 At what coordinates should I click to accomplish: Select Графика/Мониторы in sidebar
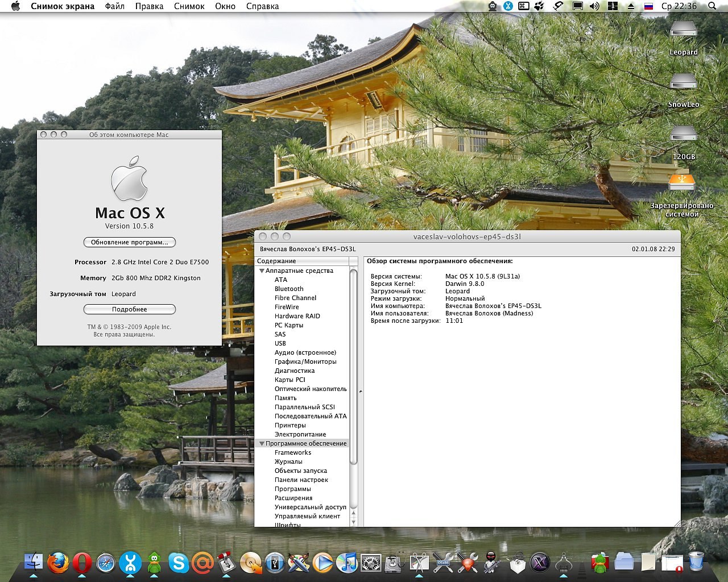point(305,361)
